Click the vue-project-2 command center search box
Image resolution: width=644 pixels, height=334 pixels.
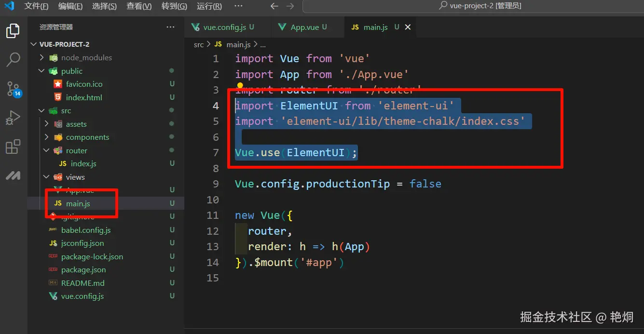coord(473,6)
